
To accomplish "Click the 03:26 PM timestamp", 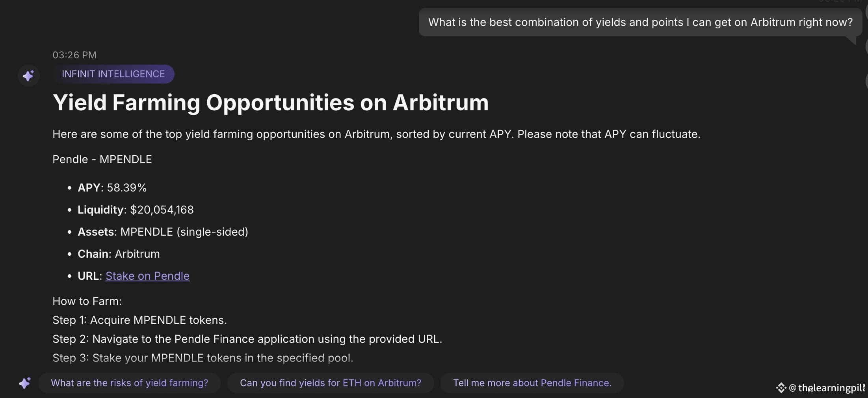I will pos(74,55).
